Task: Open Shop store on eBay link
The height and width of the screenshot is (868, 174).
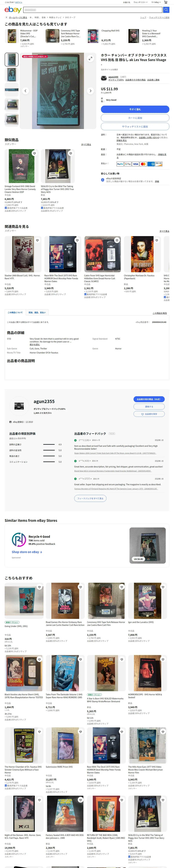Action: point(27,552)
